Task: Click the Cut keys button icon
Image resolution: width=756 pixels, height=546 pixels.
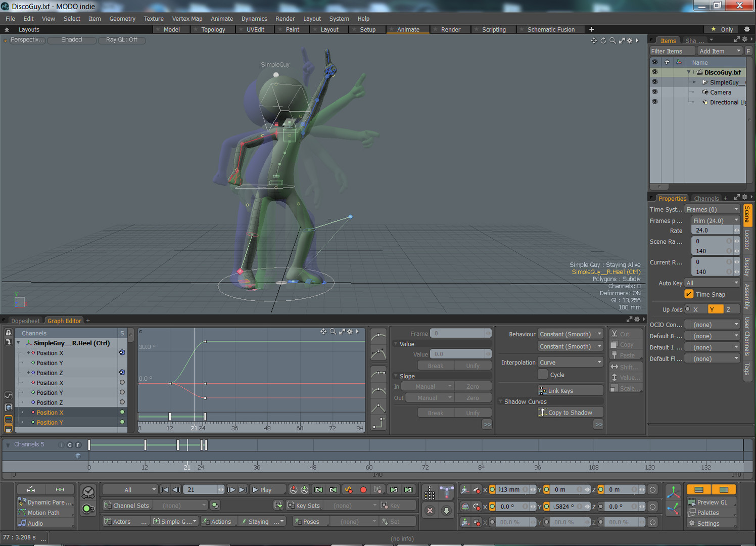Action: [x=615, y=334]
